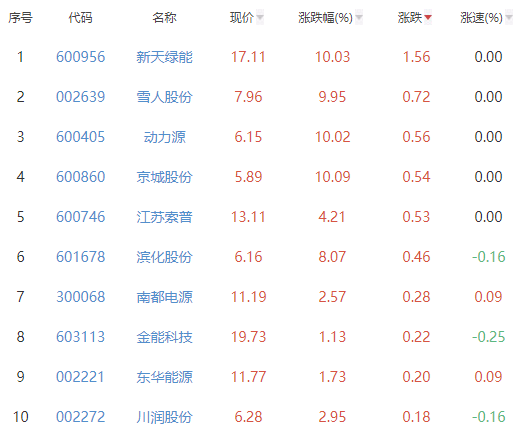Open stock code 300068

point(80,297)
